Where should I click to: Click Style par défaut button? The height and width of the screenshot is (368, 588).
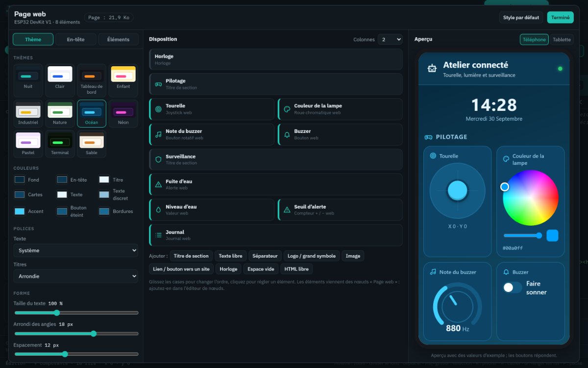point(521,18)
